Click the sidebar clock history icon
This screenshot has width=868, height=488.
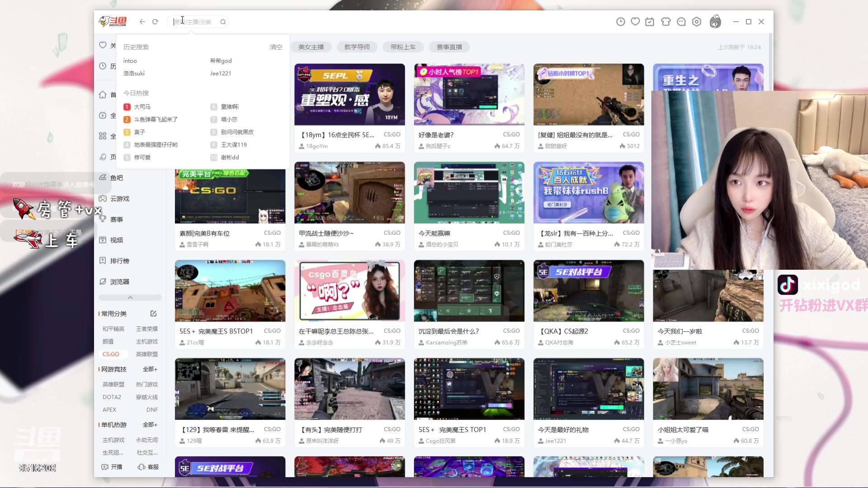tap(103, 66)
